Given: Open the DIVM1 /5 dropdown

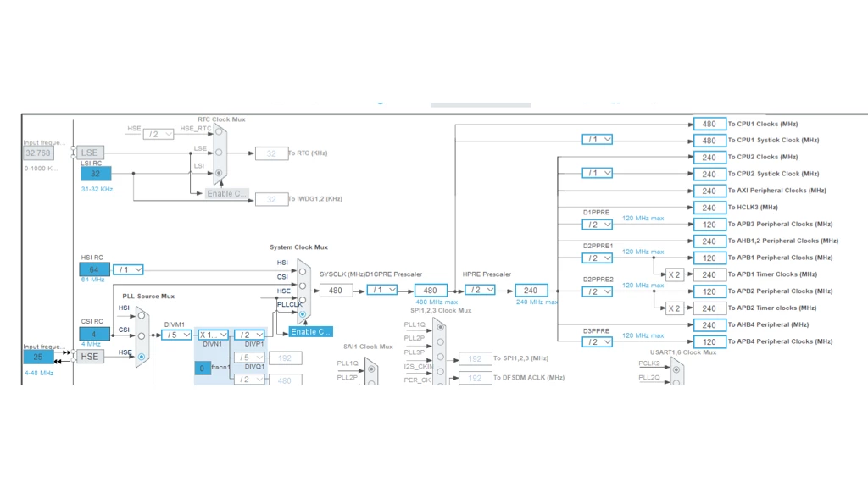Looking at the screenshot, I should pyautogui.click(x=176, y=335).
